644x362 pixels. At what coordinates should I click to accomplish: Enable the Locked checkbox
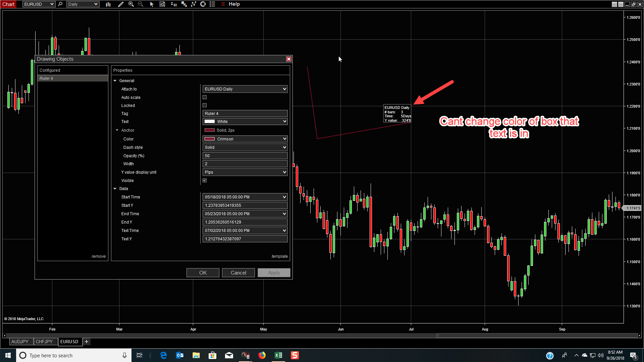coord(205,105)
